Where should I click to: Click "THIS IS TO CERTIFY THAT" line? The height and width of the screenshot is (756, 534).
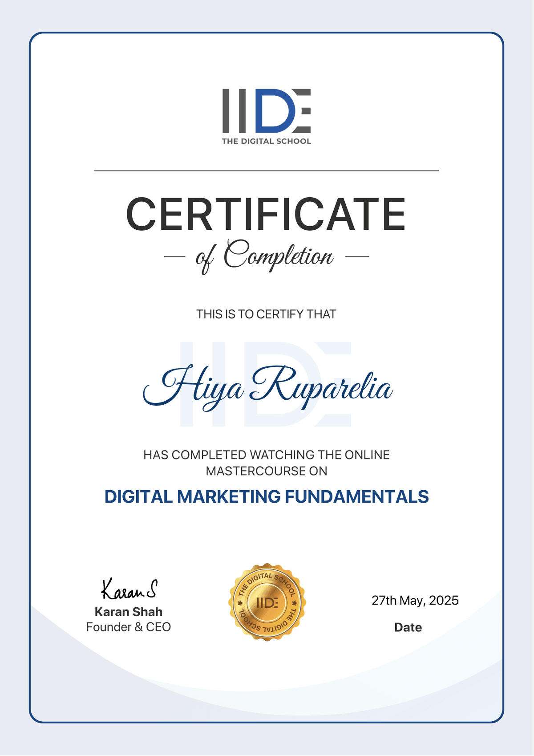click(x=266, y=314)
